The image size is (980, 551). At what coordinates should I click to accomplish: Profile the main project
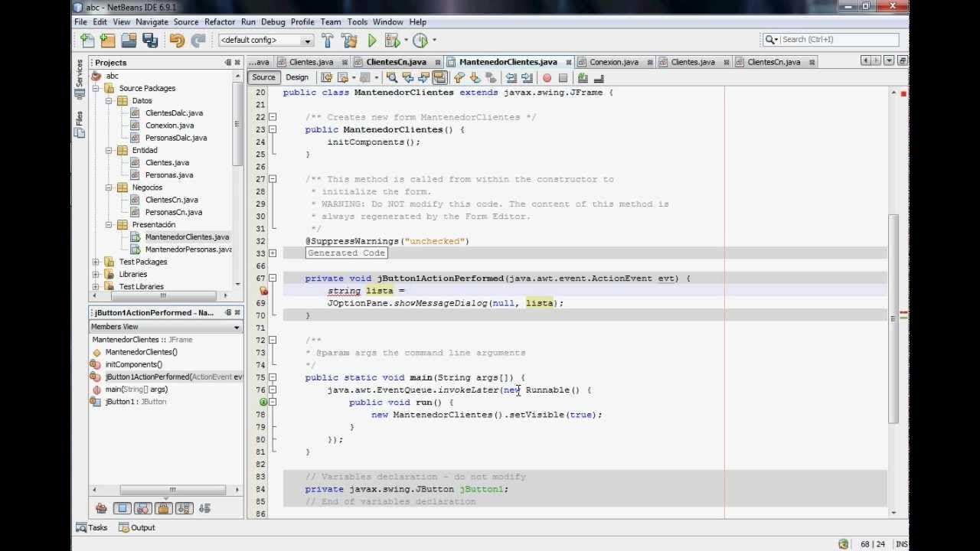point(420,41)
